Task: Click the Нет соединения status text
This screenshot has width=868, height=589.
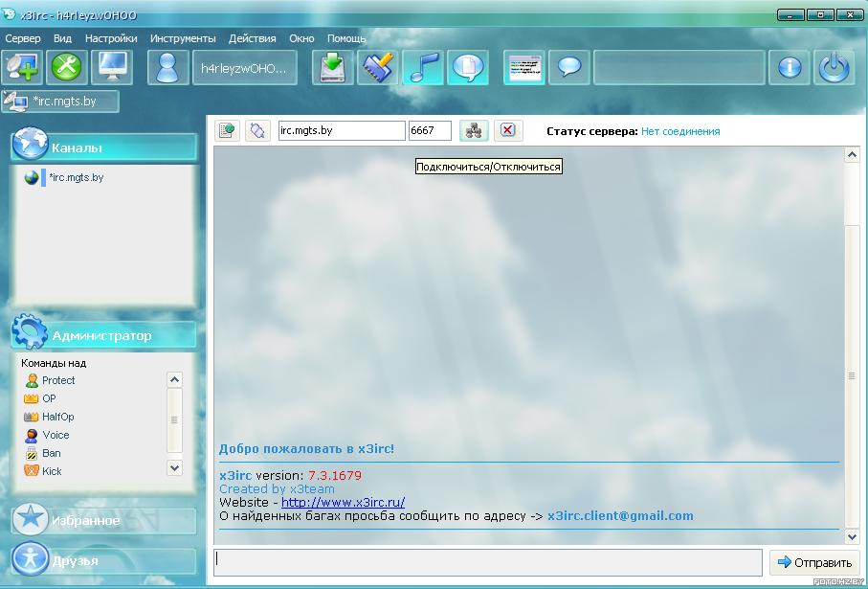Action: click(680, 131)
